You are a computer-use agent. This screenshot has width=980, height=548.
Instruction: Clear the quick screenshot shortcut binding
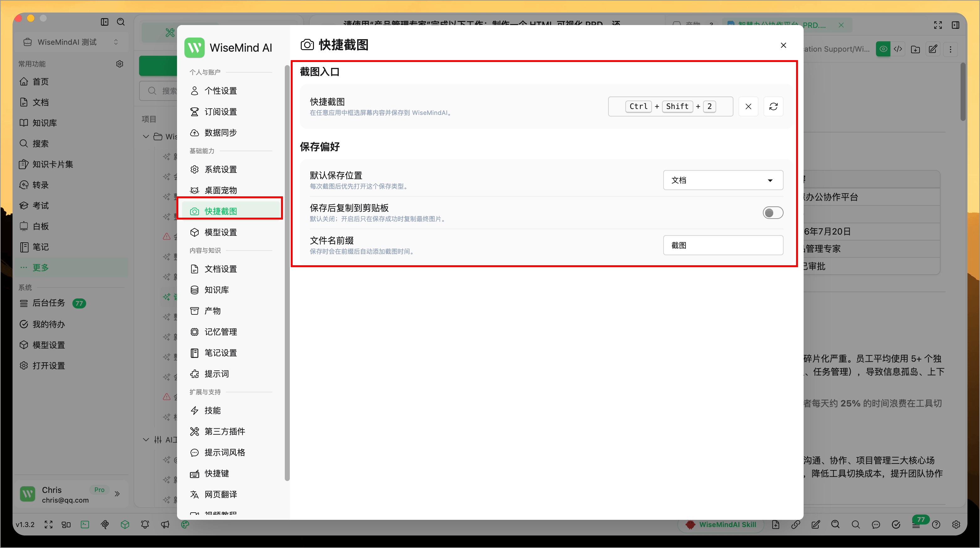pos(748,106)
